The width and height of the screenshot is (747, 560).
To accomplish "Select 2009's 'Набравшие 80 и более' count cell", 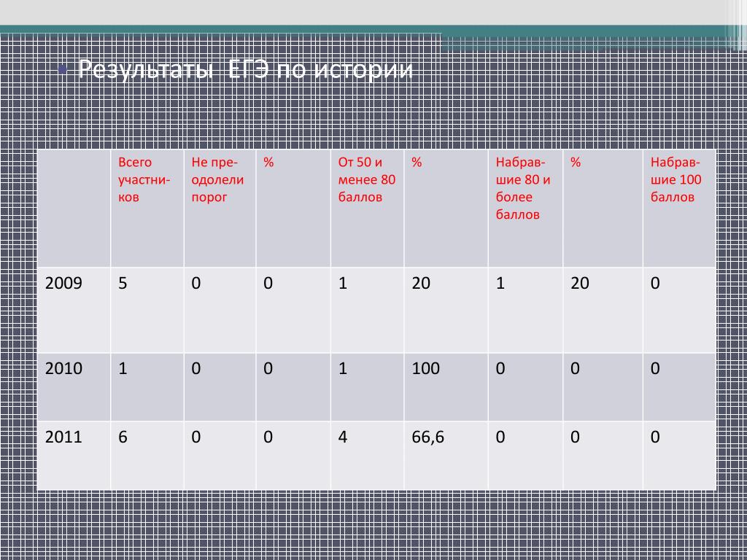I will pos(525,310).
